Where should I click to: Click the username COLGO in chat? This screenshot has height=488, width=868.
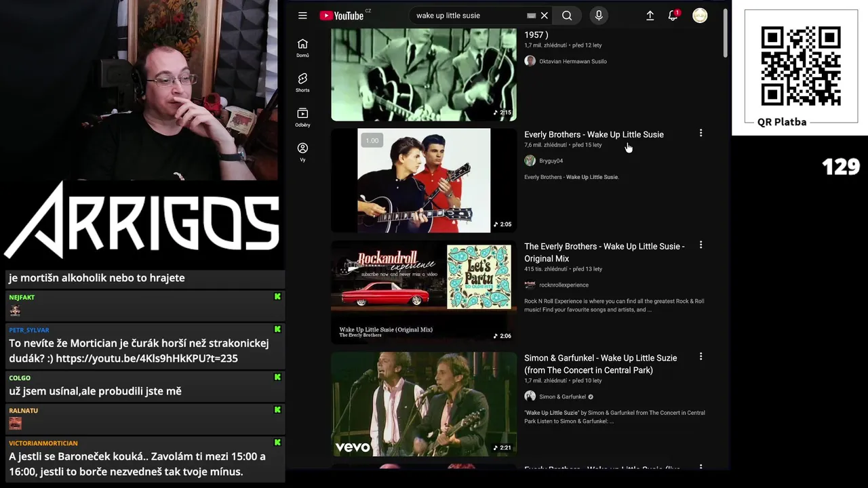(x=20, y=378)
